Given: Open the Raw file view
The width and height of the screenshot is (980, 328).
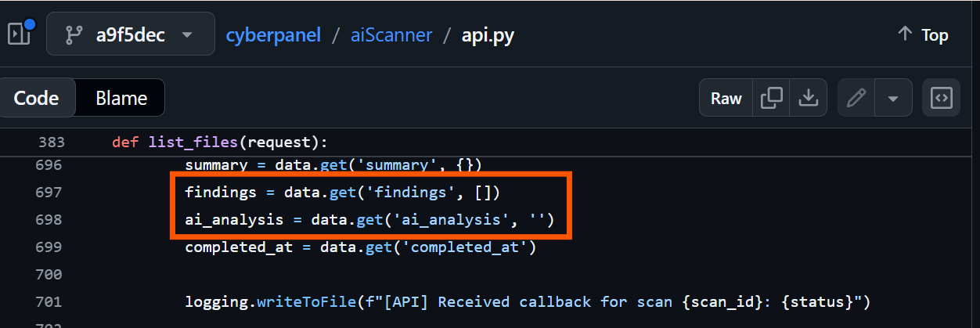Looking at the screenshot, I should click(726, 98).
